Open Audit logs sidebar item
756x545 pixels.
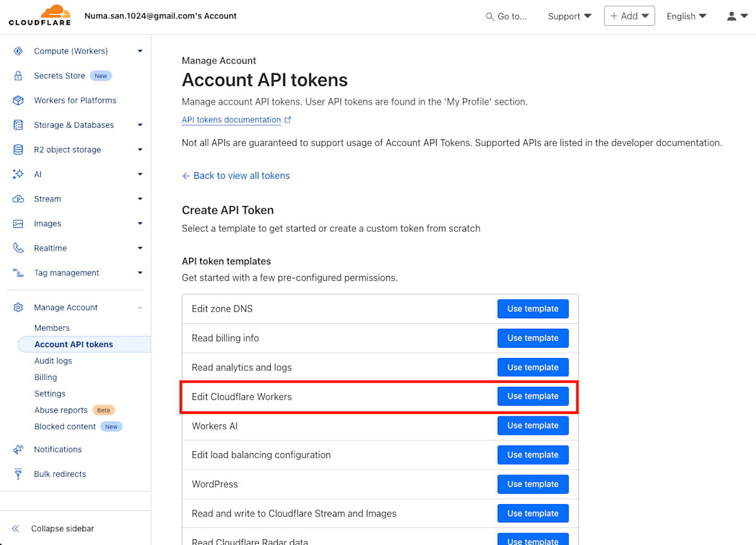[x=53, y=360]
